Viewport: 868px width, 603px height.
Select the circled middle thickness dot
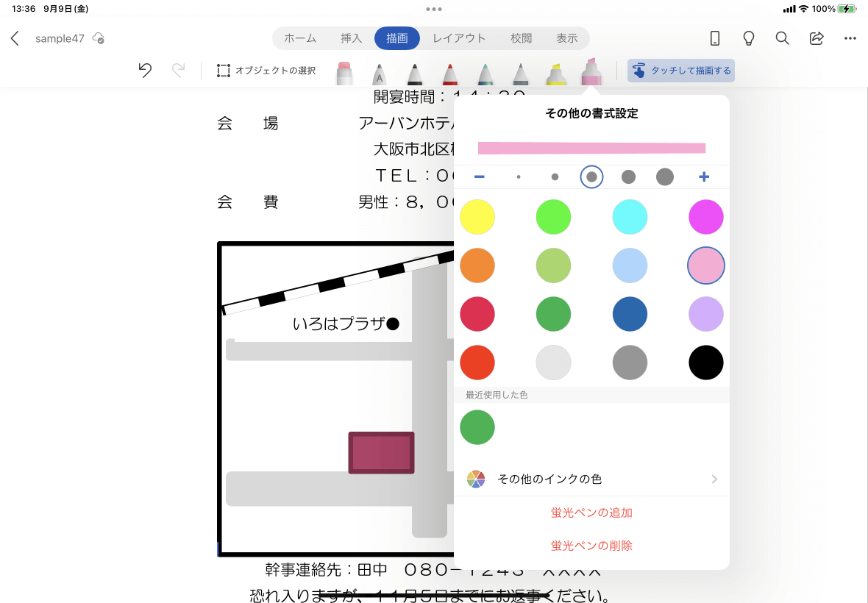coord(591,177)
